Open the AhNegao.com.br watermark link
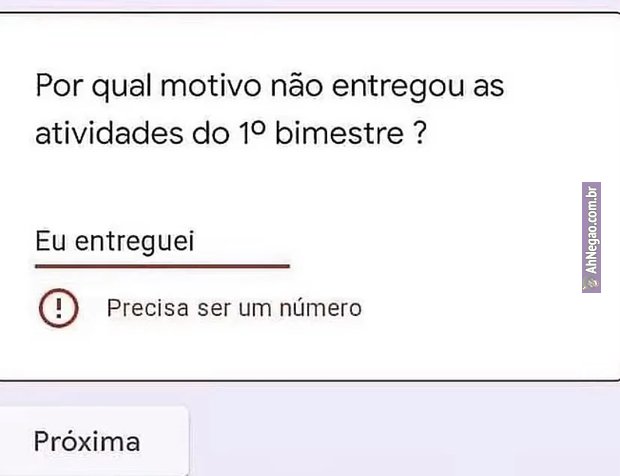 pos(591,237)
